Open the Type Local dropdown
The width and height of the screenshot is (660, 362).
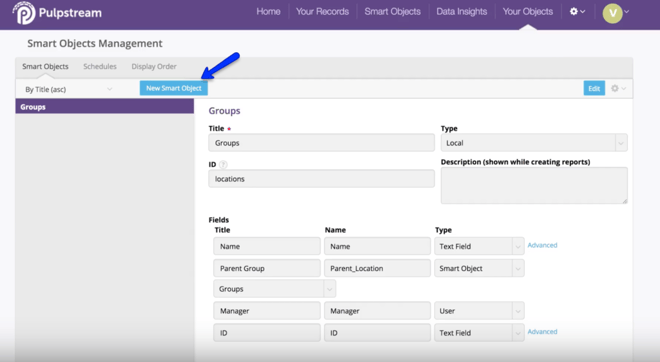click(x=534, y=143)
